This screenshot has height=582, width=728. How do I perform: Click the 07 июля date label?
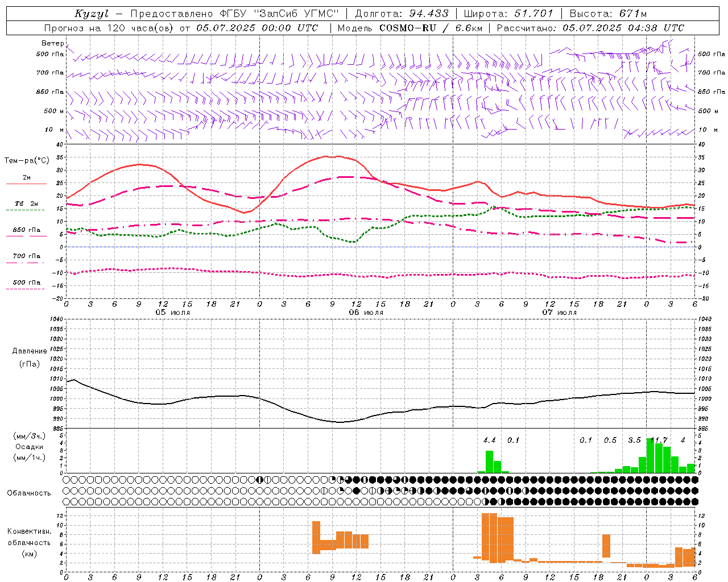pyautogui.click(x=560, y=313)
